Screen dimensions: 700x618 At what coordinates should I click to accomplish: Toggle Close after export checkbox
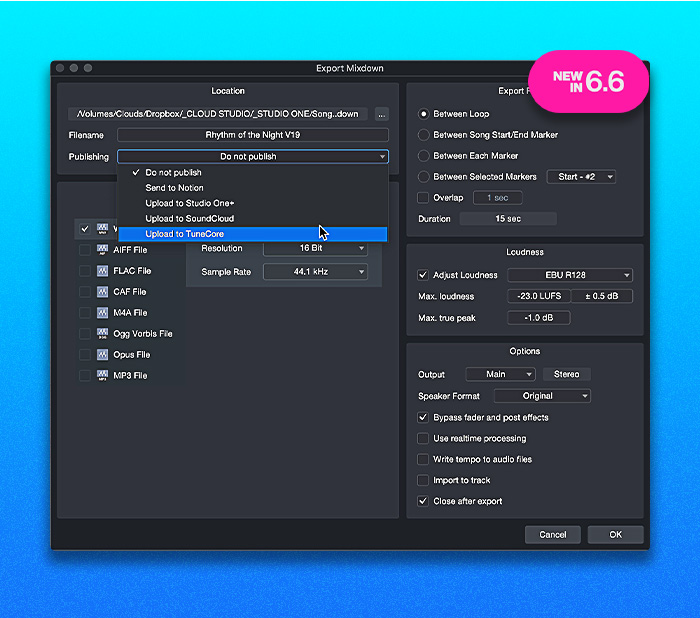[x=423, y=501]
